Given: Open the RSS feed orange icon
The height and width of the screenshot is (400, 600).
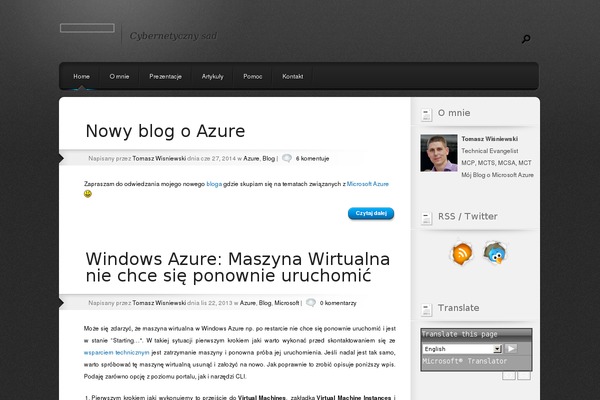Looking at the screenshot, I should [x=462, y=253].
